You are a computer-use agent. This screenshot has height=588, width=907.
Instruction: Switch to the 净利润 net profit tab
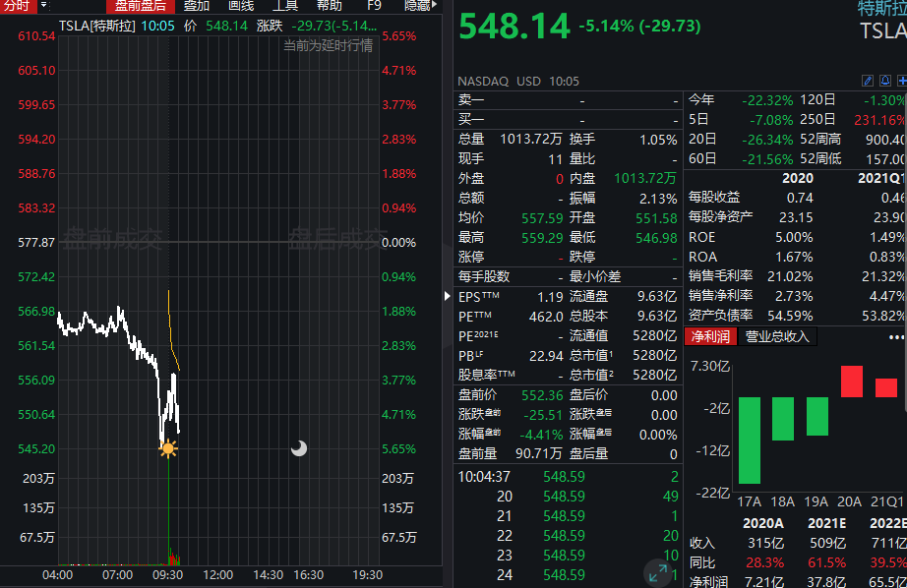(710, 336)
